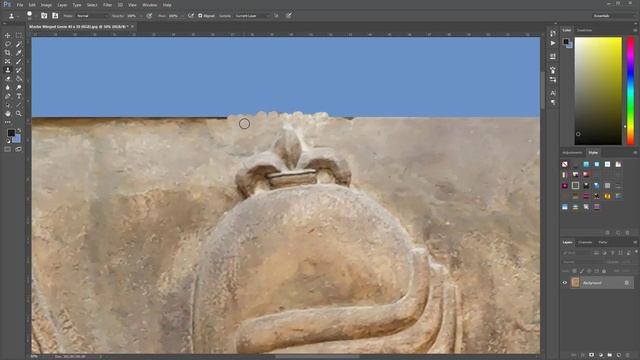This screenshot has width=640, height=360.
Task: Select the Eyedropper tool
Action: tap(19, 53)
